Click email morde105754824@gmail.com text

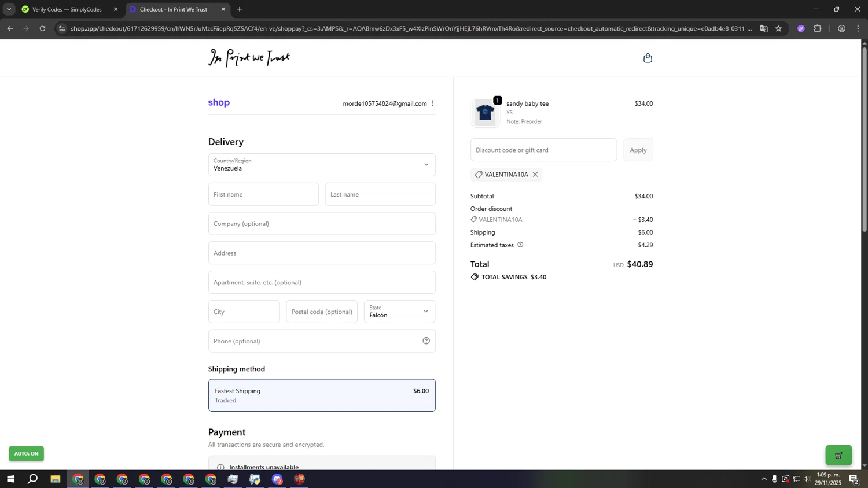tap(385, 103)
